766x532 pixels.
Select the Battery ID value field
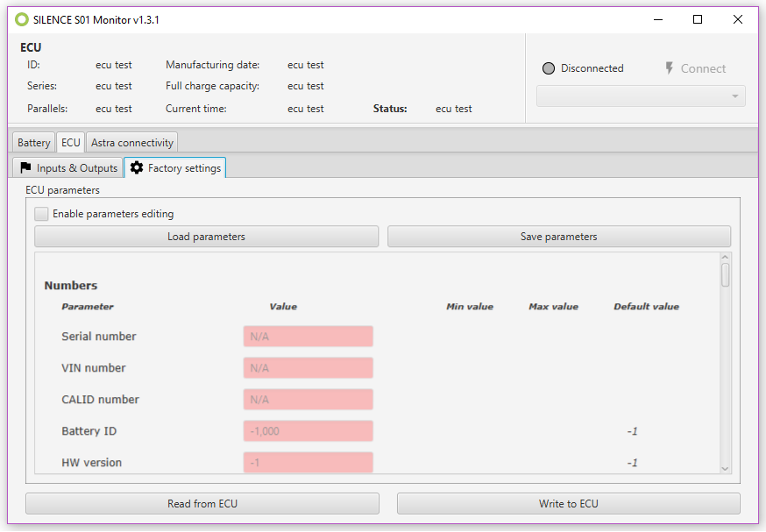click(x=308, y=431)
